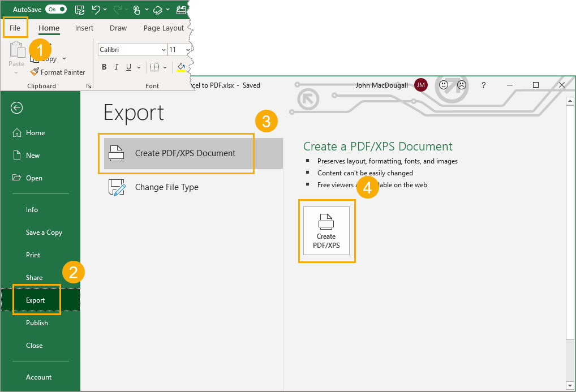
Task: Select Change File Type option
Action: [x=193, y=187]
